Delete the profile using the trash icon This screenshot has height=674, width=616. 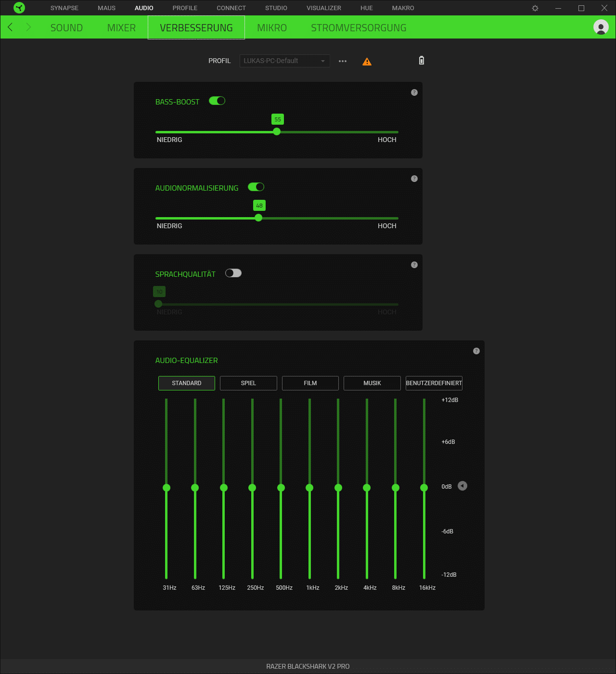pyautogui.click(x=421, y=61)
